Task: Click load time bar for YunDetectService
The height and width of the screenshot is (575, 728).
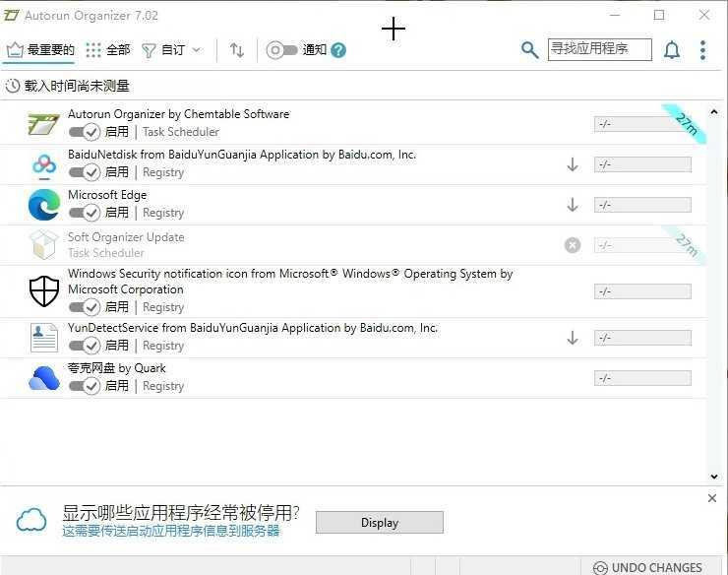Action: (x=642, y=338)
